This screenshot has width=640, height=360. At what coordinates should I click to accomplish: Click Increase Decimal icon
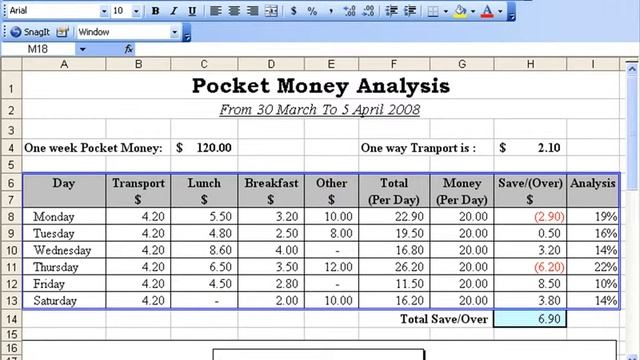coord(349,11)
